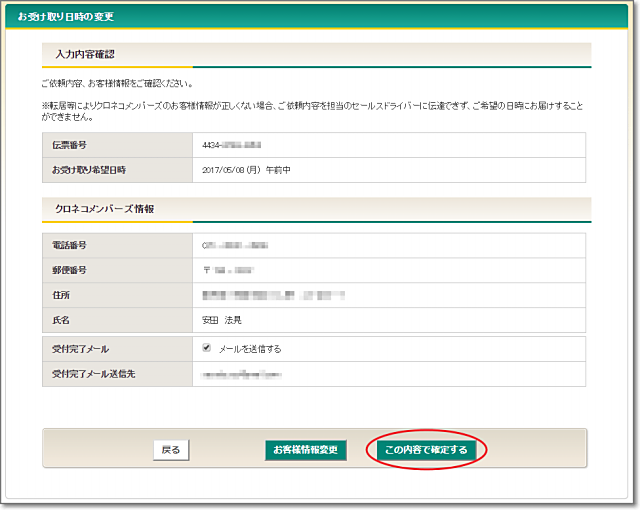Click the 電話番号 row label

tap(71, 244)
